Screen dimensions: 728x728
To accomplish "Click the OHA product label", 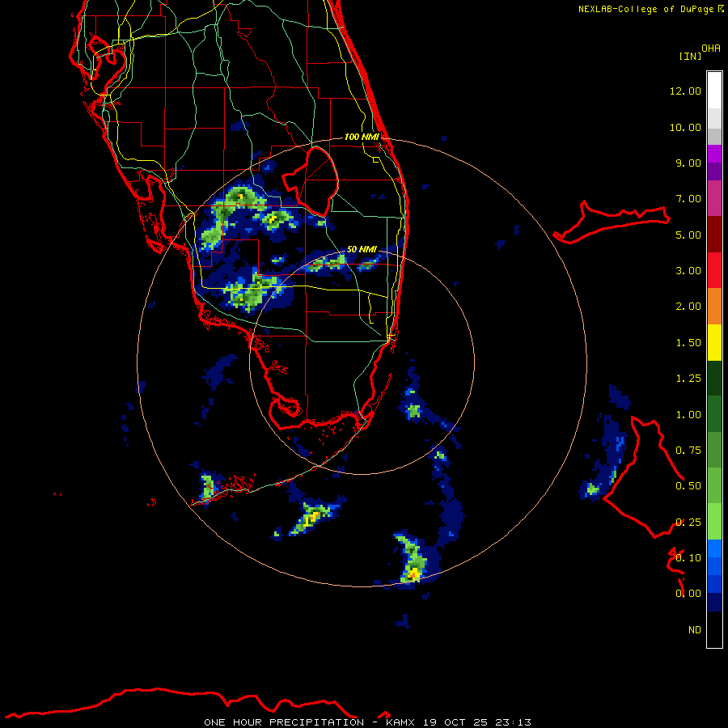I will 711,49.
